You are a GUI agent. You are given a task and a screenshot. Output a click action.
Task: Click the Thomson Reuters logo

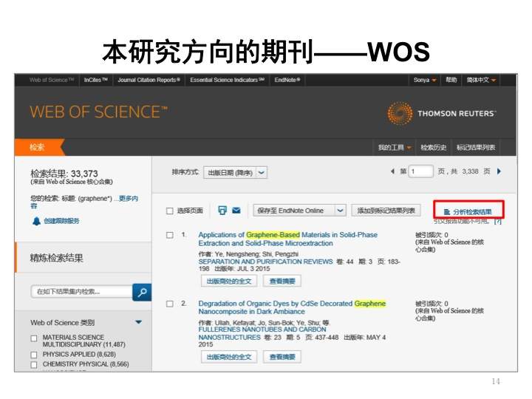click(442, 113)
